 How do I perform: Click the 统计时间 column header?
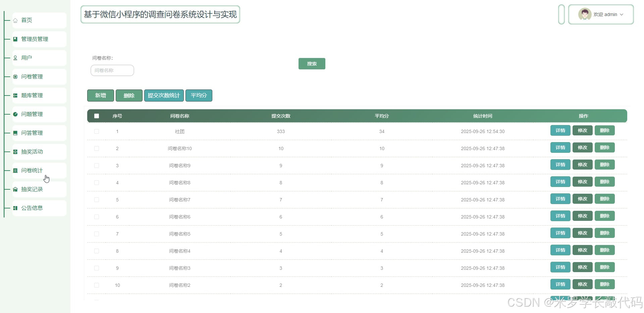[483, 116]
